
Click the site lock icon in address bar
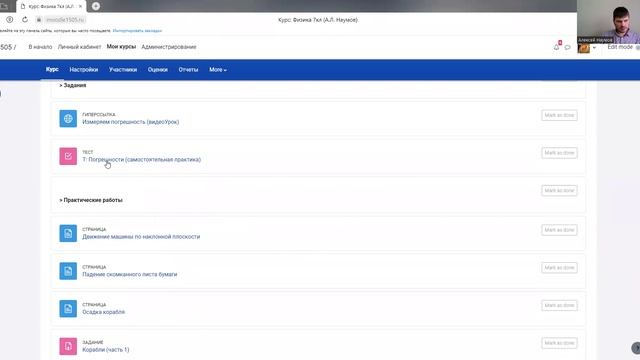pyautogui.click(x=39, y=20)
